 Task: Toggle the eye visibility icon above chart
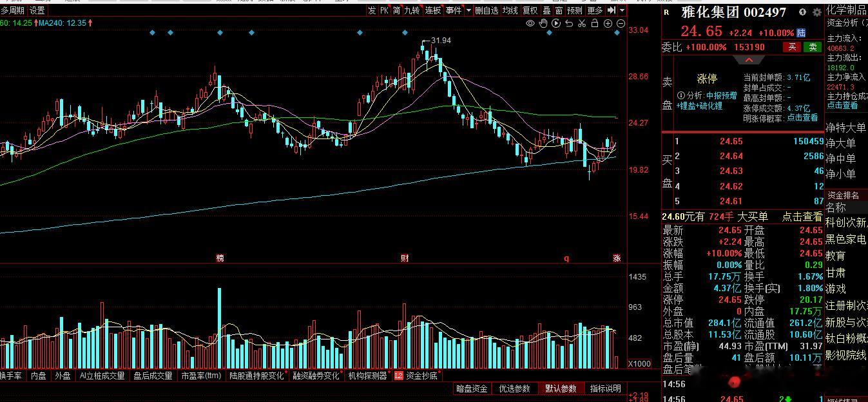530,23
